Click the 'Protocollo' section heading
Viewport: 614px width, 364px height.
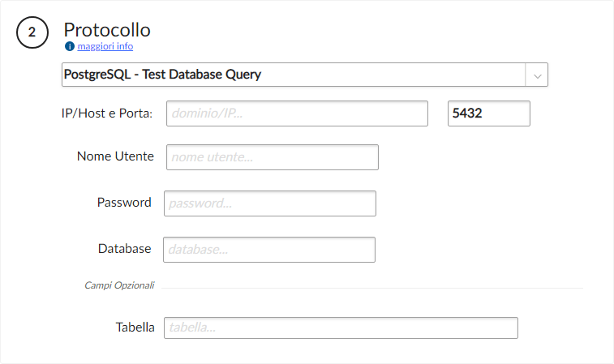[x=107, y=29]
